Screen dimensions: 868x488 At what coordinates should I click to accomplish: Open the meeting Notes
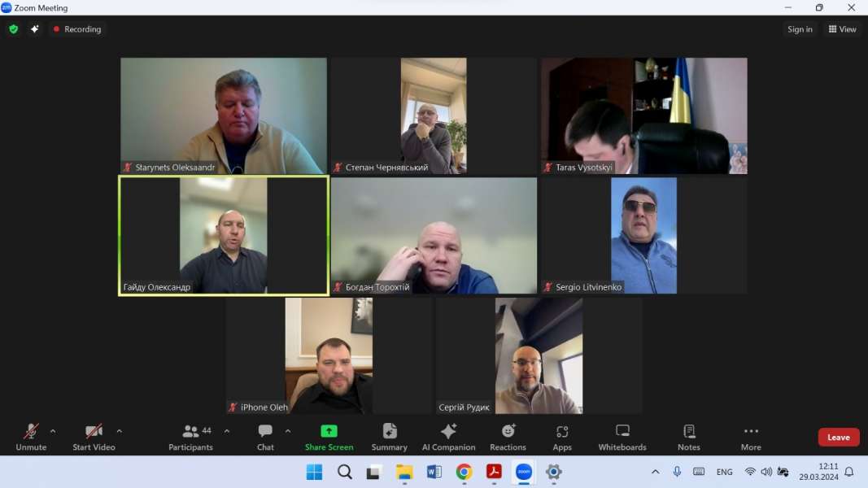[x=688, y=437]
